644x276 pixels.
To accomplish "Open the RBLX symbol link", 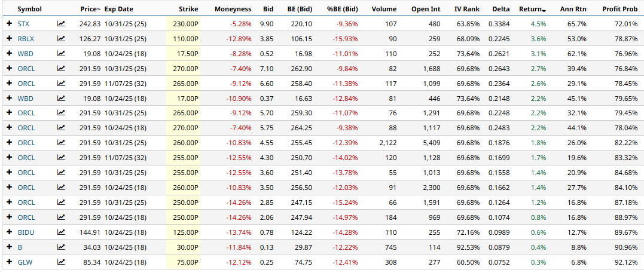I will 25,39.
